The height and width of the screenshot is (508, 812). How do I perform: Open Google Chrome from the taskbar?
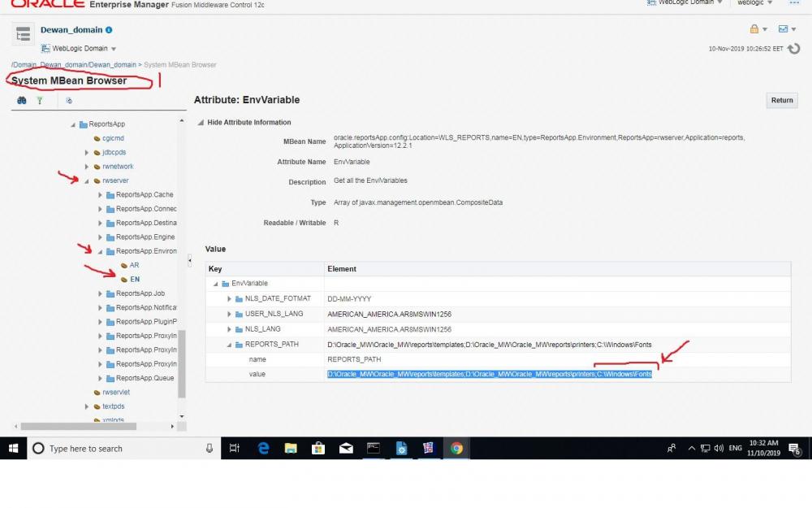click(456, 448)
